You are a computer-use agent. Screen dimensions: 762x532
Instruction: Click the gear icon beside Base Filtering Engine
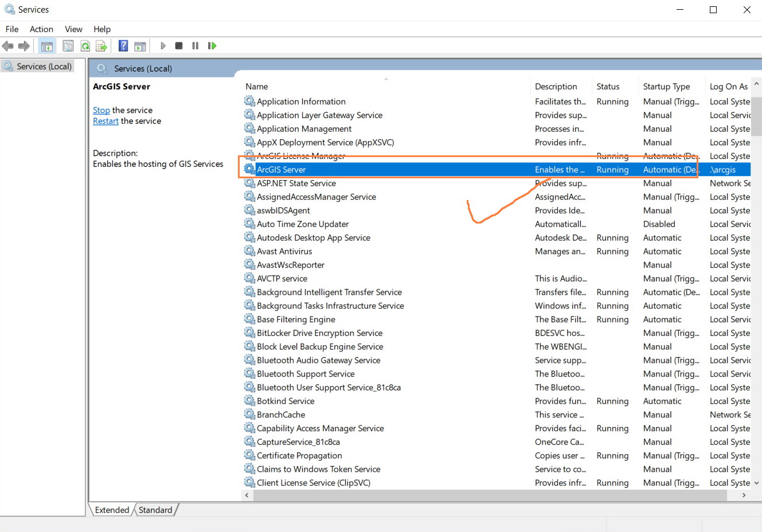[249, 319]
